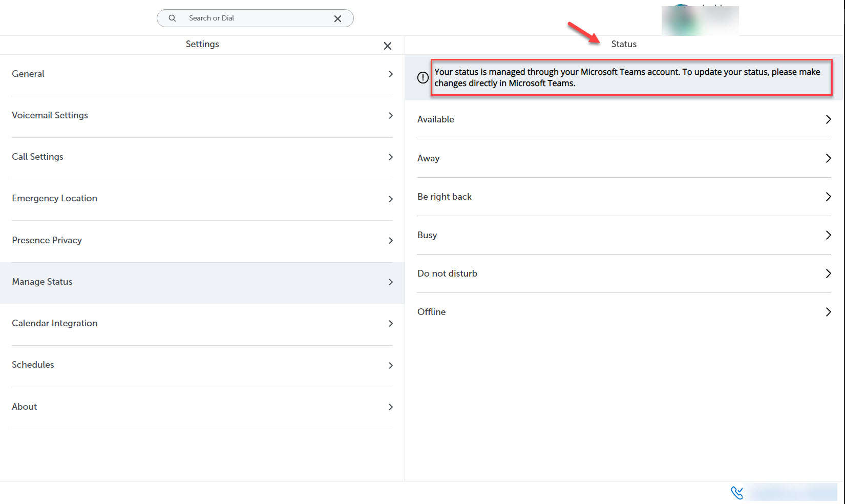
Task: Type in the Search or Dial box
Action: (x=256, y=18)
